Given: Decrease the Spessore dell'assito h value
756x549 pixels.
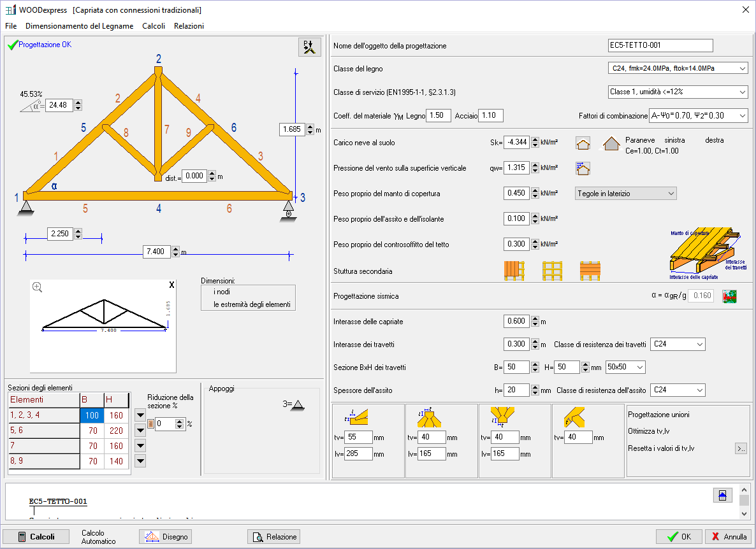Looking at the screenshot, I should [x=535, y=393].
